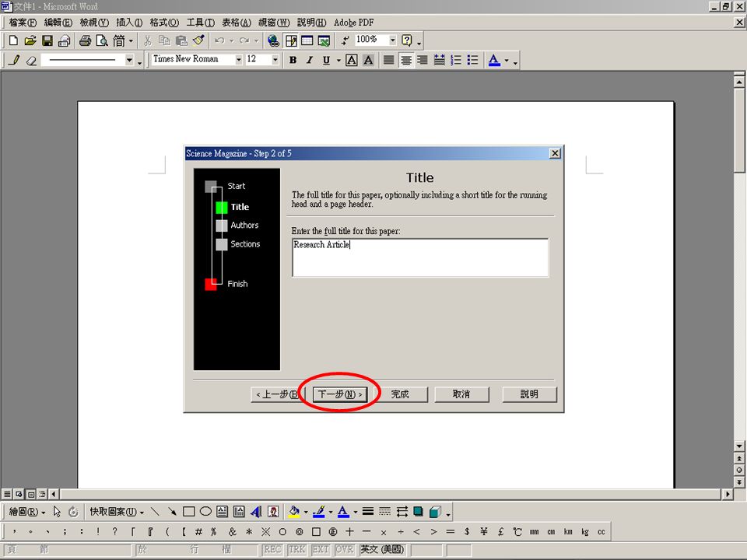
Task: Open the font size dropdown
Action: [275, 60]
